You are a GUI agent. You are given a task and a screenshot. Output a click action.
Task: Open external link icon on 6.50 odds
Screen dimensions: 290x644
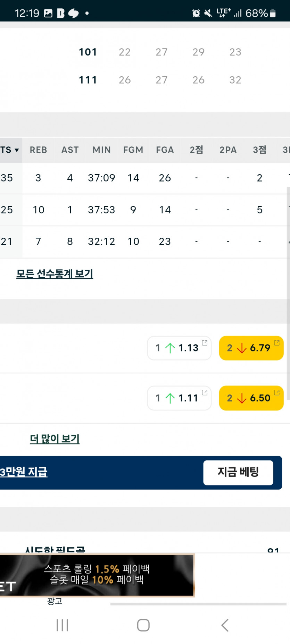pyautogui.click(x=277, y=393)
